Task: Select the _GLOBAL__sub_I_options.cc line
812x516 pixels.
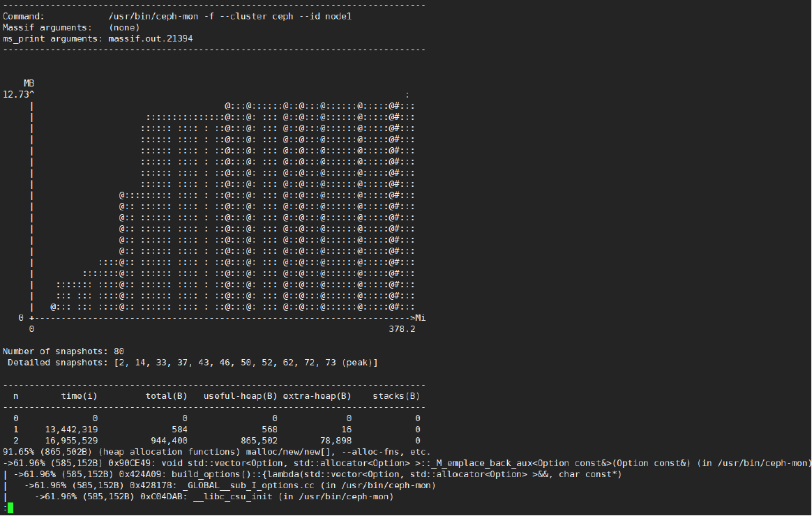Action: click(220, 485)
